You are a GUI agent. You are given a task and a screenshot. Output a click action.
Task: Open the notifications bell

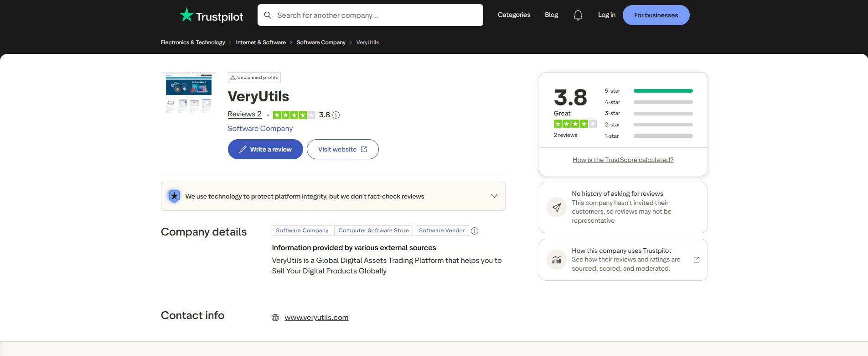click(578, 15)
